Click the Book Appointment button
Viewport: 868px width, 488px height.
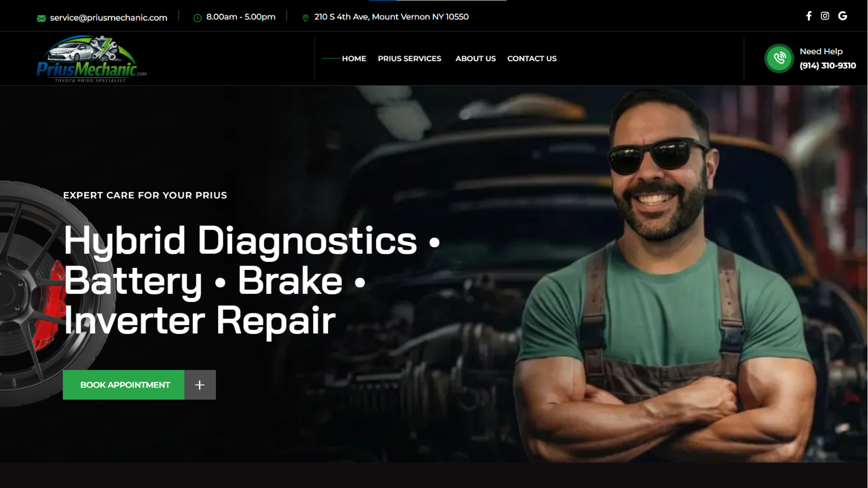coord(124,385)
